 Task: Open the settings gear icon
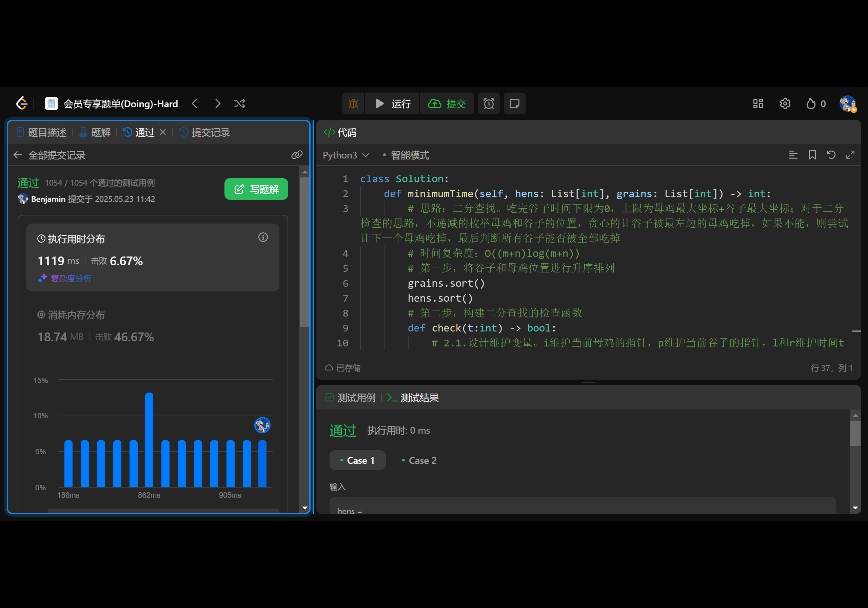[785, 103]
